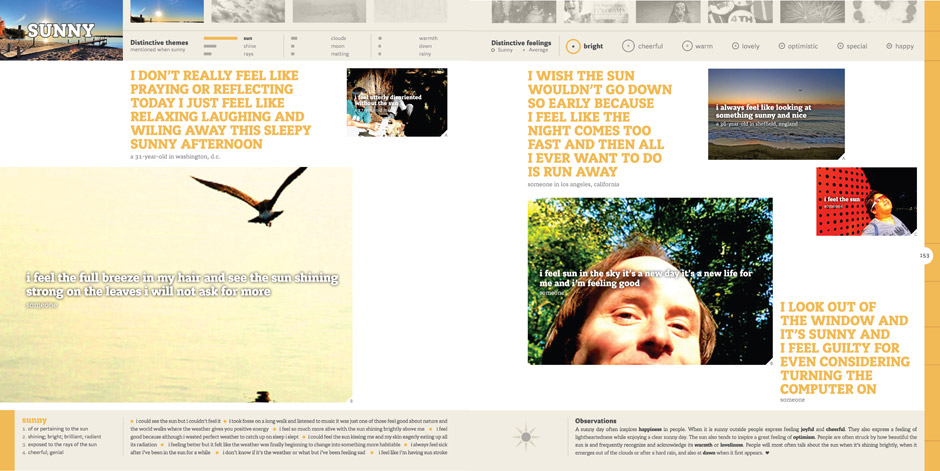This screenshot has height=471, width=940.
Task: Open the close-up face in sunlight photo
Action: coord(650,281)
